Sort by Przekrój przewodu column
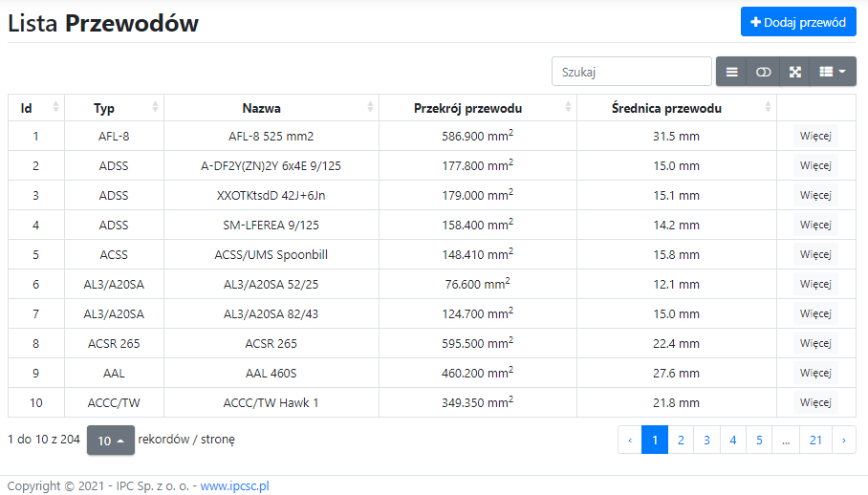Screen dimensions: 868x495 [477, 108]
